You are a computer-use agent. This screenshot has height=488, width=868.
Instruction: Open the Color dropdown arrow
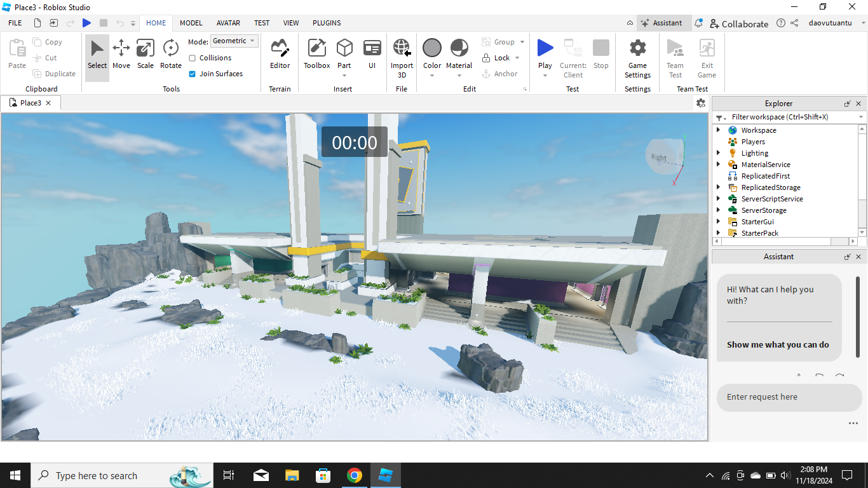[x=432, y=76]
